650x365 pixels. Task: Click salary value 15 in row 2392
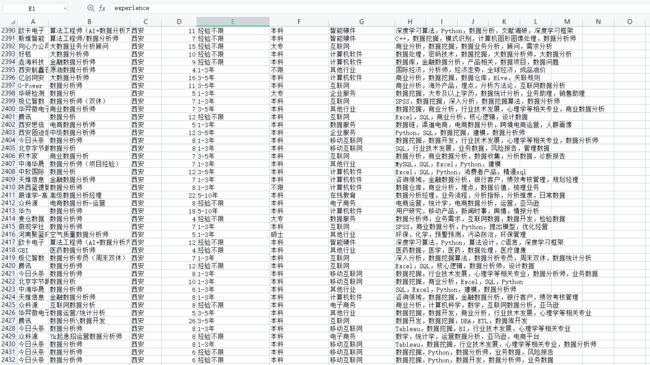(192, 46)
